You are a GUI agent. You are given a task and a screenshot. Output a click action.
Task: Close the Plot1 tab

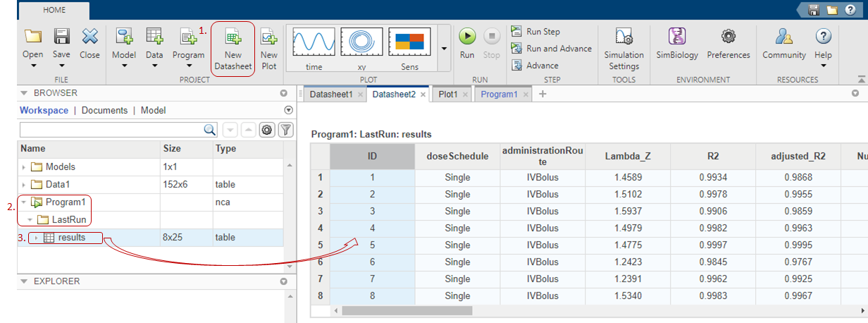pyautogui.click(x=466, y=94)
